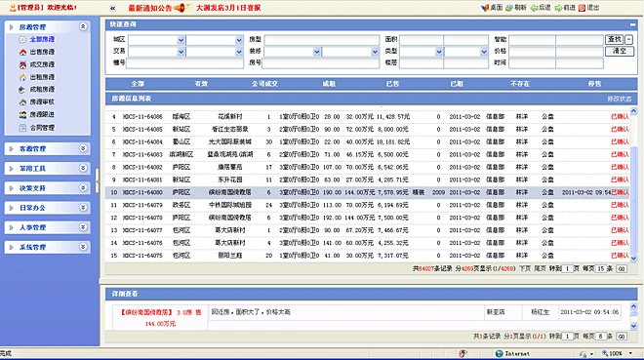644x360 pixels.
Task: Select row 10 XDCS-11-64080
Action: pyautogui.click(x=368, y=192)
